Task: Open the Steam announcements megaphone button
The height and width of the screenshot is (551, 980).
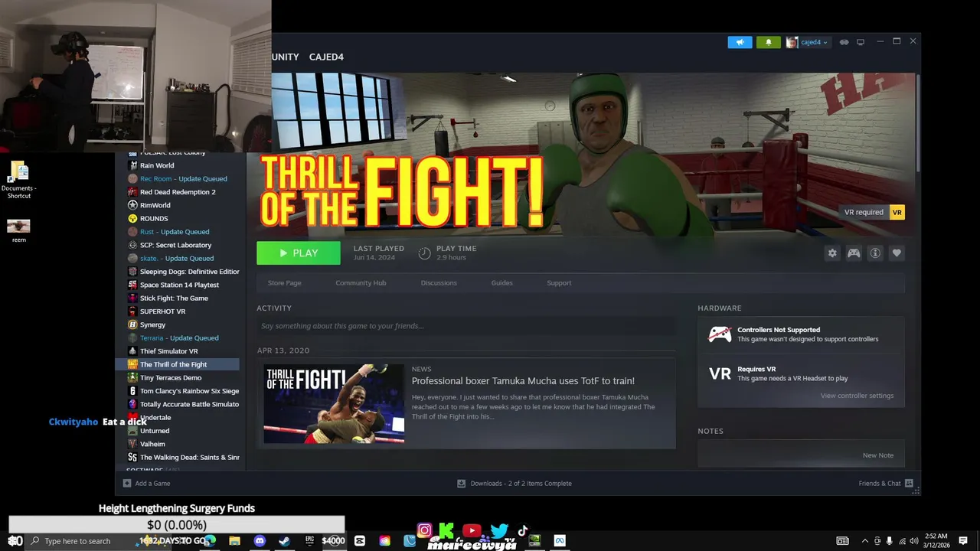Action: (x=740, y=42)
